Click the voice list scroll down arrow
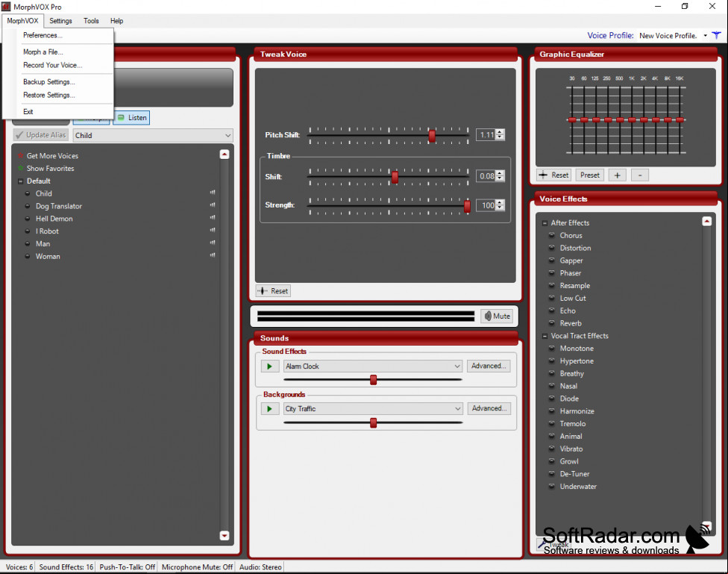Viewport: 728px width, 574px height. (225, 535)
